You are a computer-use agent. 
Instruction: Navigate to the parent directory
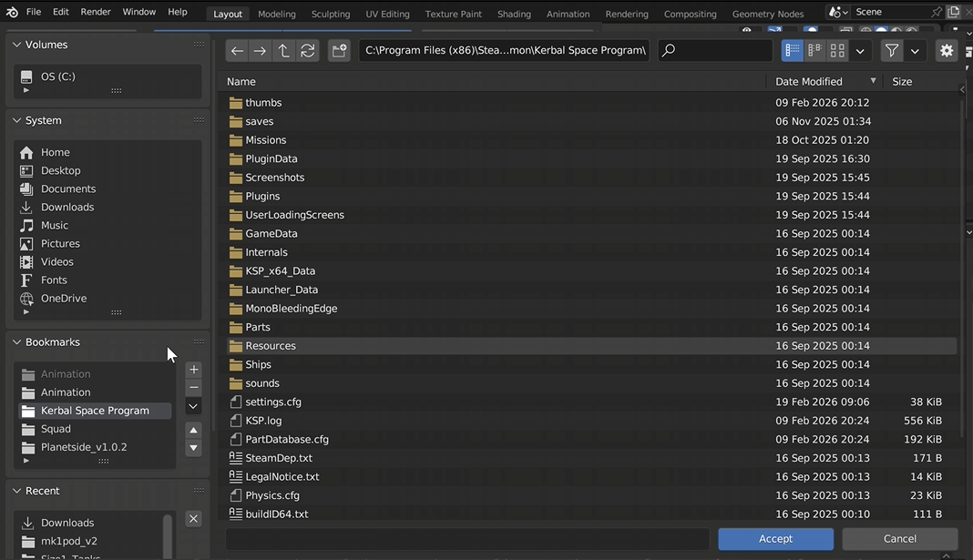[284, 51]
